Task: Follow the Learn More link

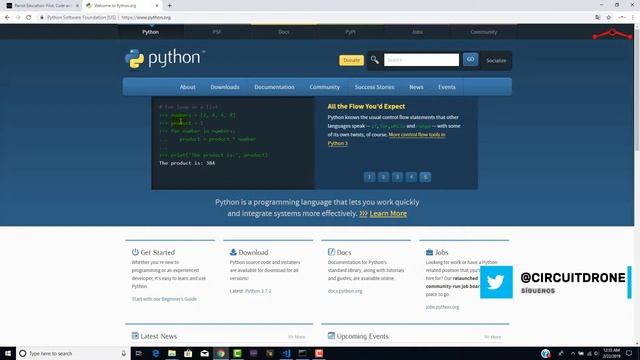Action: click(x=388, y=213)
